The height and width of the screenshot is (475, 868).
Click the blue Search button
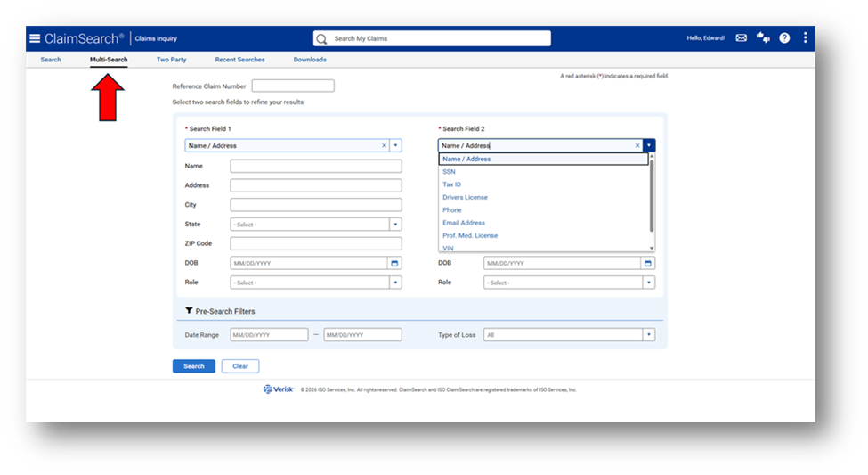click(x=194, y=366)
